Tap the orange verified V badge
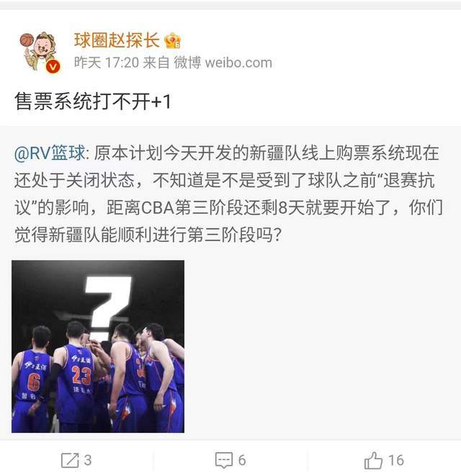The height and width of the screenshot is (476, 461). pos(53,67)
